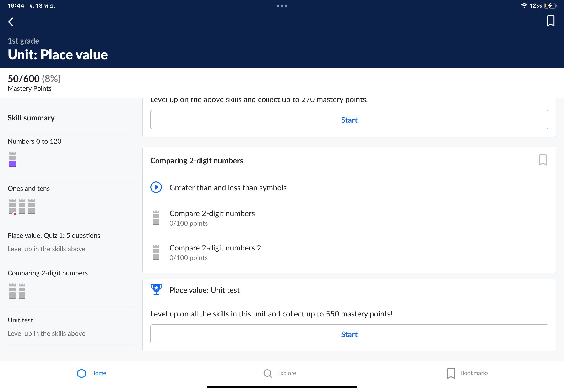Tap the three-dot multitasking indicator at top

[282, 6]
